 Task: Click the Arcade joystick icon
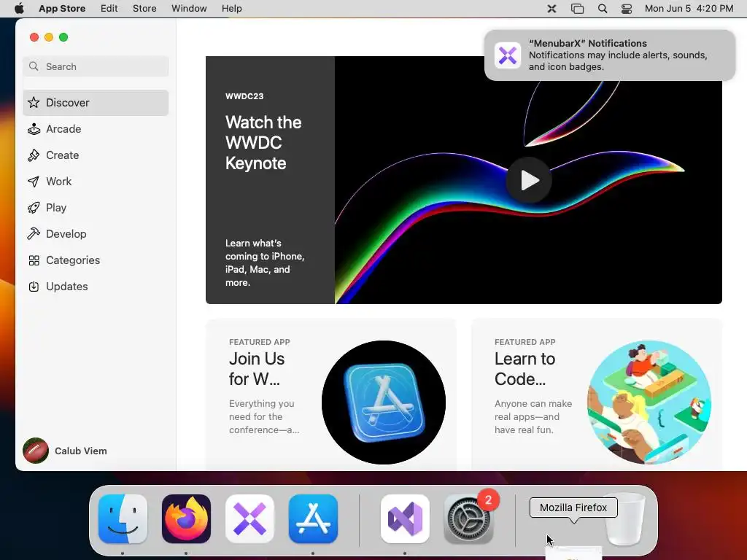[x=34, y=129]
